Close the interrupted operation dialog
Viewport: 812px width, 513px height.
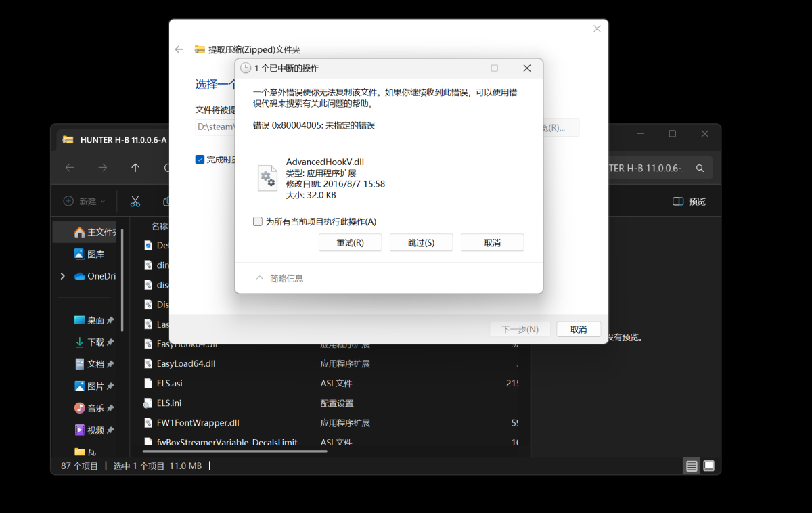526,68
